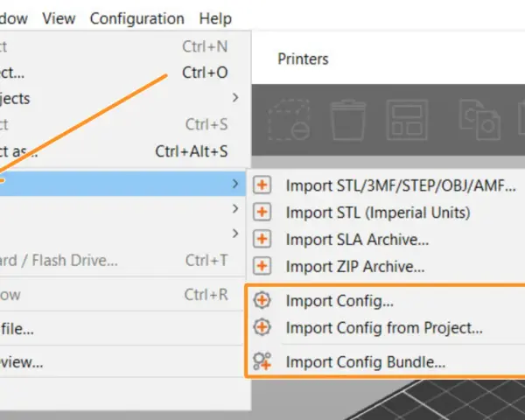Expand the highlighted Import submenu arrow
This screenshot has width=525, height=420.
pos(235,184)
